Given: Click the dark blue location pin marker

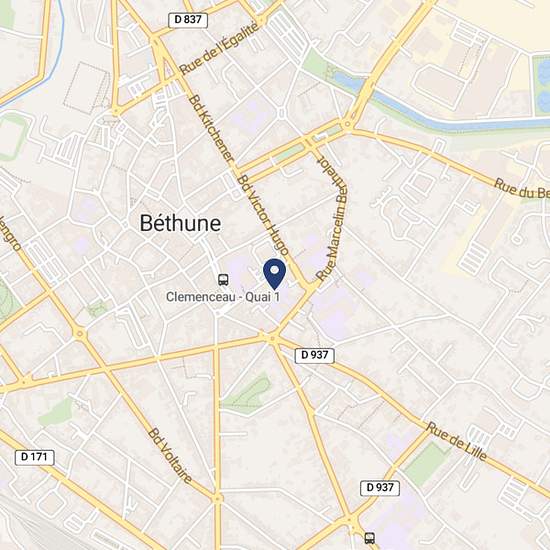Looking at the screenshot, I should point(275,274).
